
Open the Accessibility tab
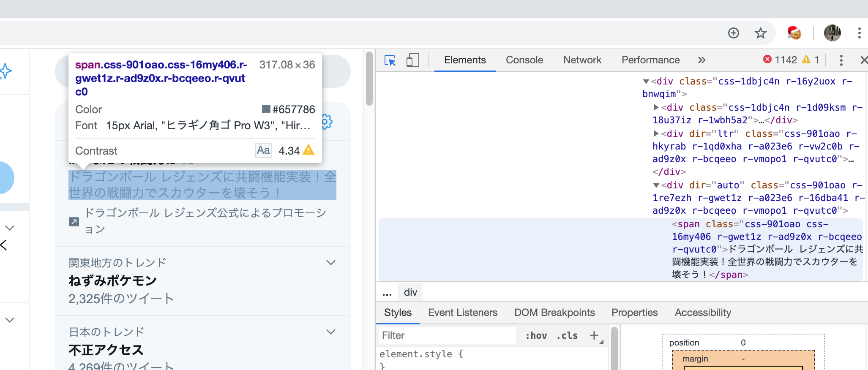click(x=703, y=313)
